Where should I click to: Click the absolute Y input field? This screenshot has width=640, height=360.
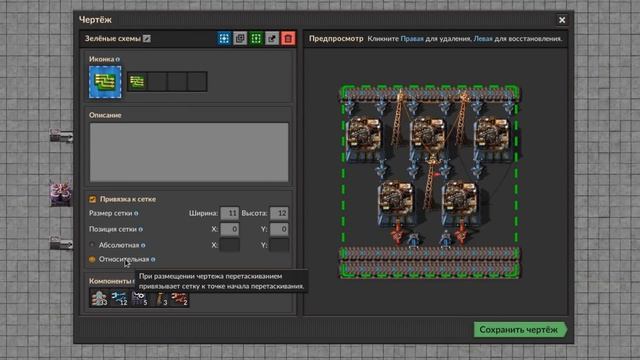click(x=279, y=245)
